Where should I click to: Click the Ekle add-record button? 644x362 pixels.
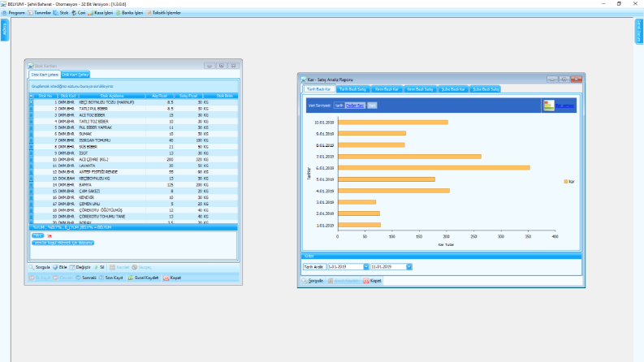coord(59,267)
